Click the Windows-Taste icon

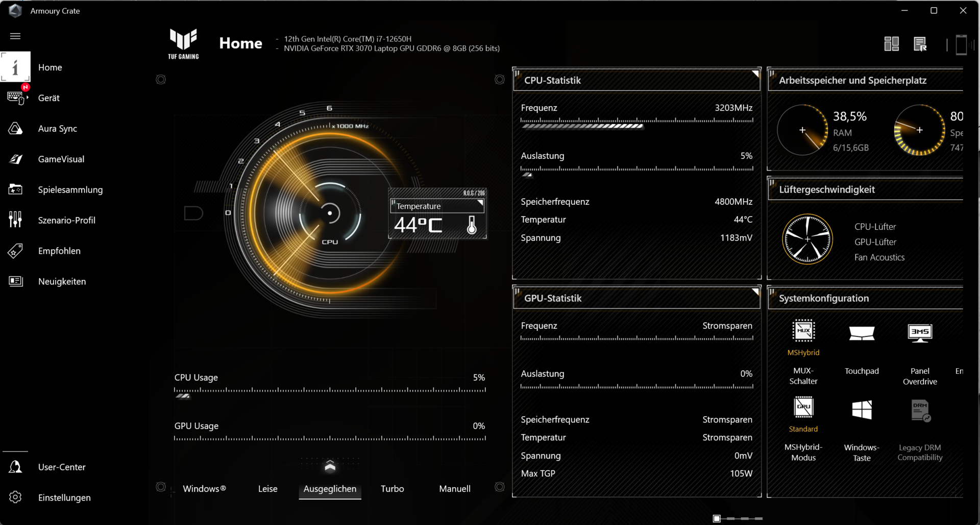[x=862, y=410]
